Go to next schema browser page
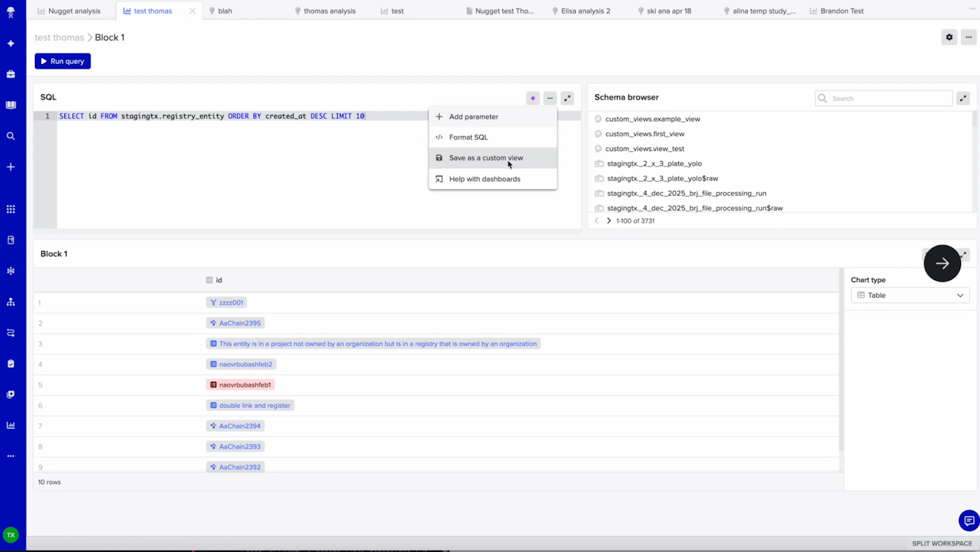 (608, 221)
